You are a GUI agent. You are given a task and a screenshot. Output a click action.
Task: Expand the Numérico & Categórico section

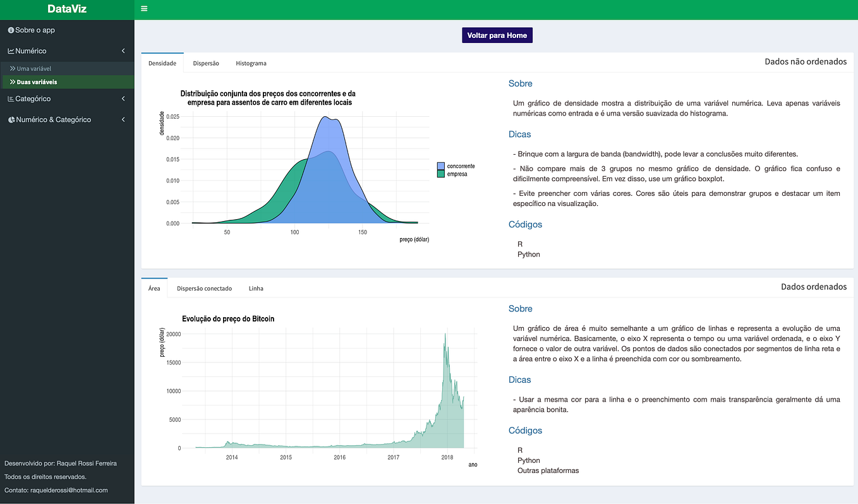pyautogui.click(x=124, y=119)
